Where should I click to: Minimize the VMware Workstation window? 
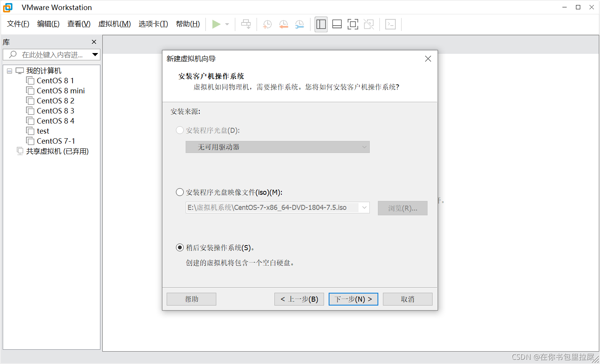[x=565, y=7]
